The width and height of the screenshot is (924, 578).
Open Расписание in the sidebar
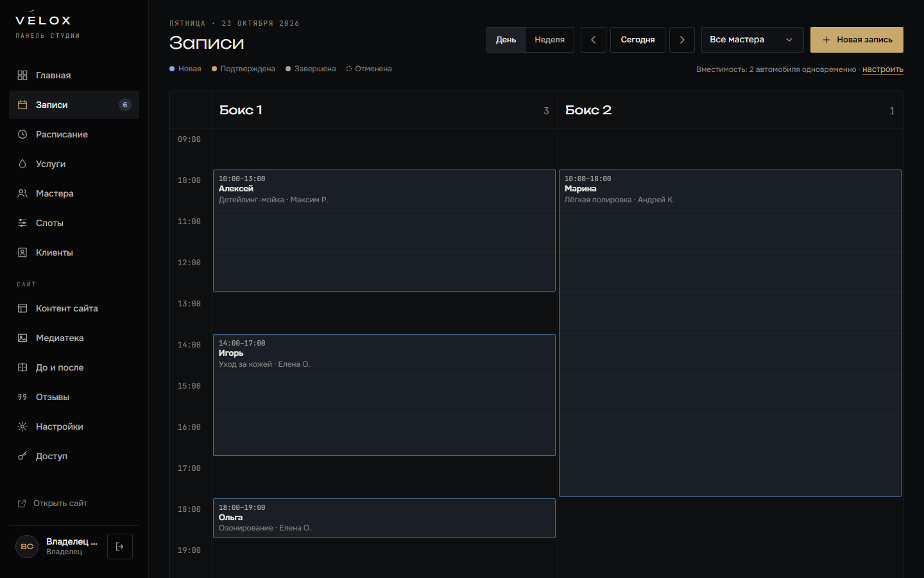click(74, 134)
